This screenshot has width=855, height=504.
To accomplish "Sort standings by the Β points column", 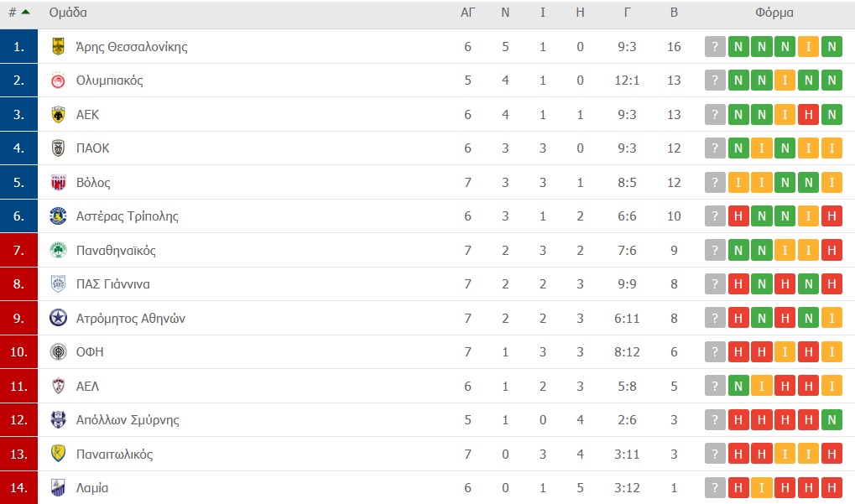I will click(x=674, y=13).
